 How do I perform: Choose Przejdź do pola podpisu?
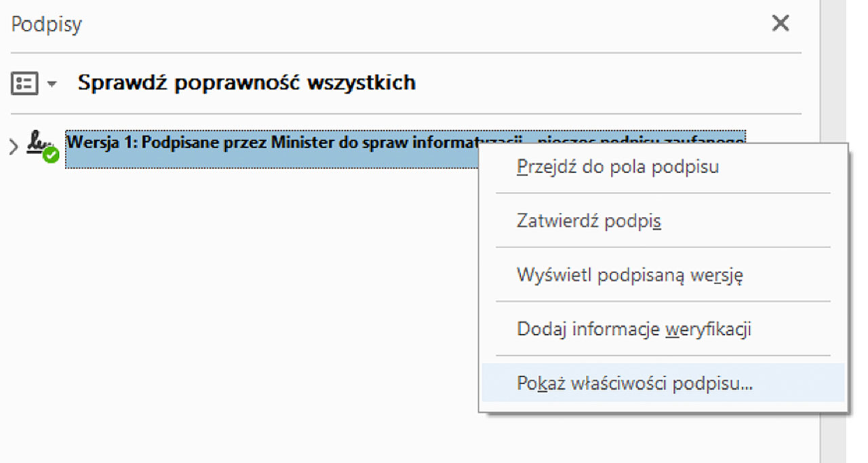[x=617, y=166]
